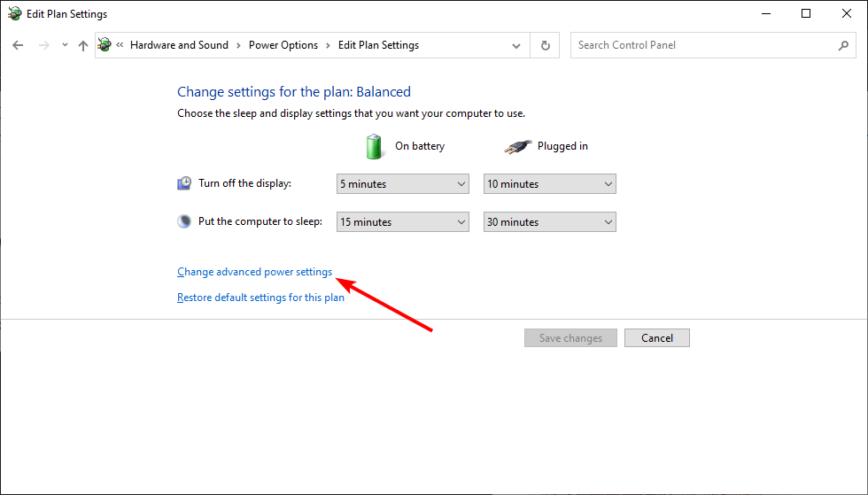Click the Plugged in column label
The width and height of the screenshot is (868, 495).
click(x=562, y=146)
